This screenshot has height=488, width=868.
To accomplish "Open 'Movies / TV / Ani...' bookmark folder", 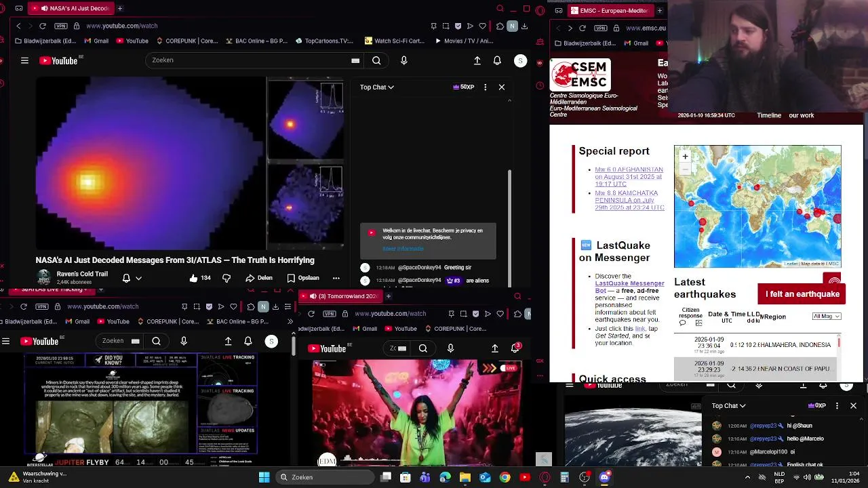I will pyautogui.click(x=464, y=41).
